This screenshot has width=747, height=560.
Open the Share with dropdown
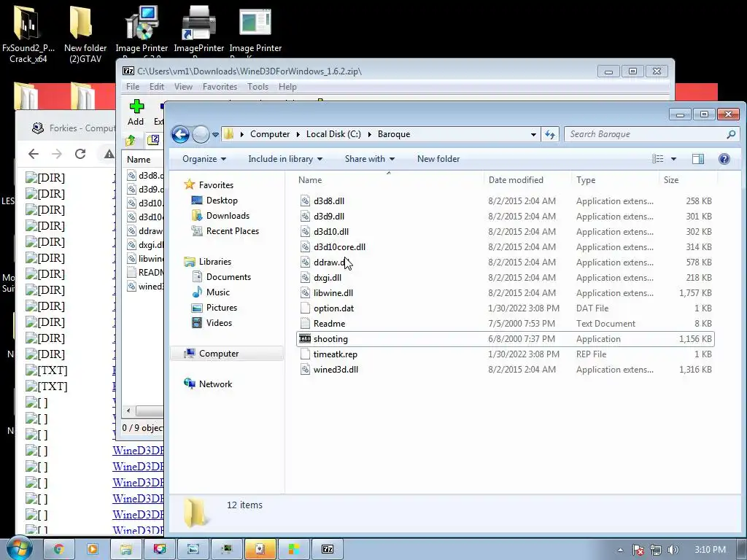click(370, 159)
